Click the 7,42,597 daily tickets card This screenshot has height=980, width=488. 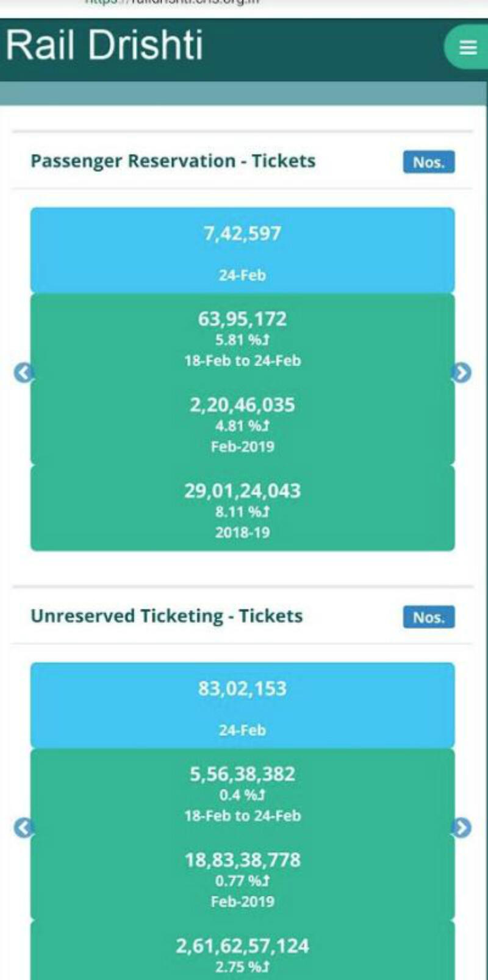point(244,249)
